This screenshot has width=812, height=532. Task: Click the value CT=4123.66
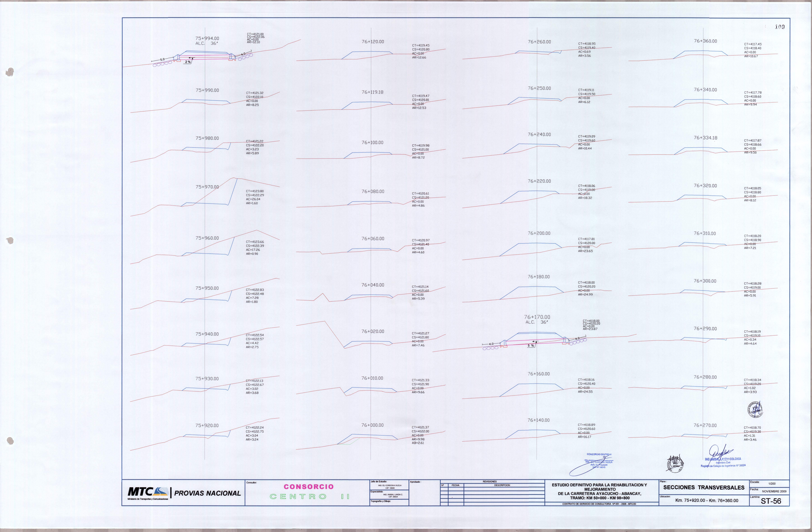[x=255, y=242]
